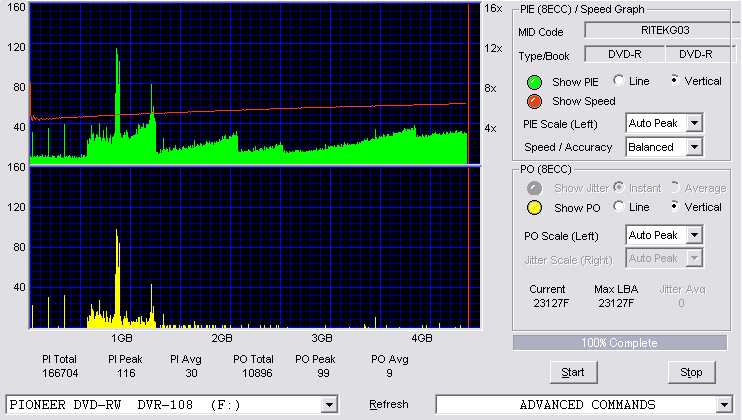Click the 4GB axis label
742x420 pixels.
[422, 338]
